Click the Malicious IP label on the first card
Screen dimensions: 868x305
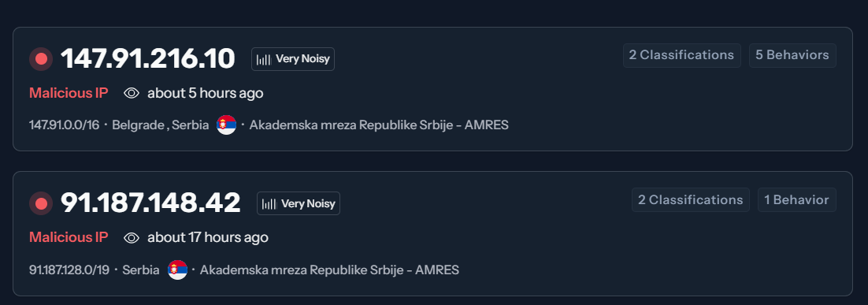pos(69,93)
